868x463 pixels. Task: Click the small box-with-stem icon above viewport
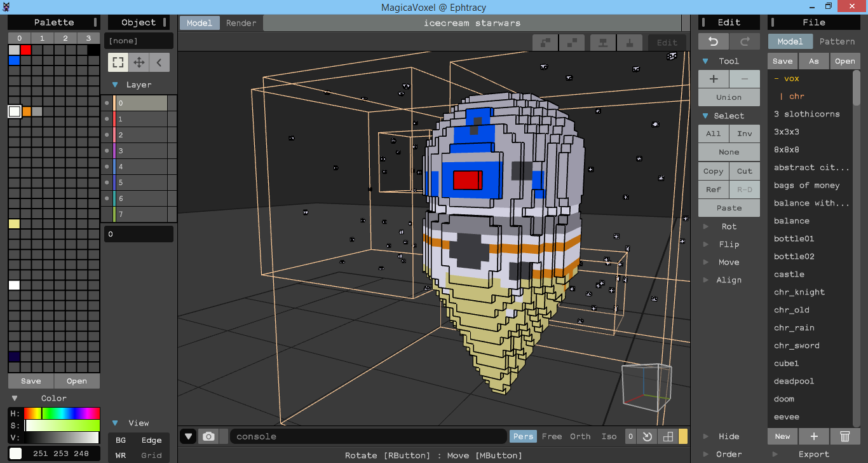[630, 43]
